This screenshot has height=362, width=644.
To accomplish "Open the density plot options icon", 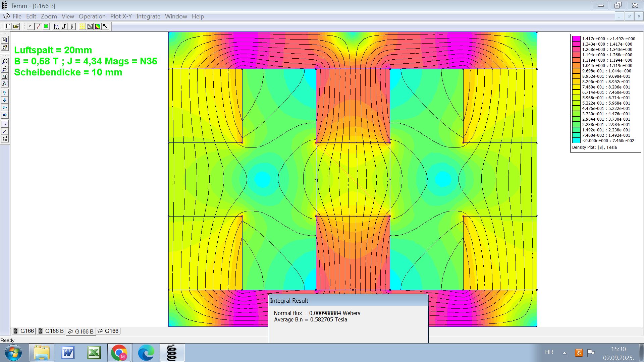I will [98, 26].
